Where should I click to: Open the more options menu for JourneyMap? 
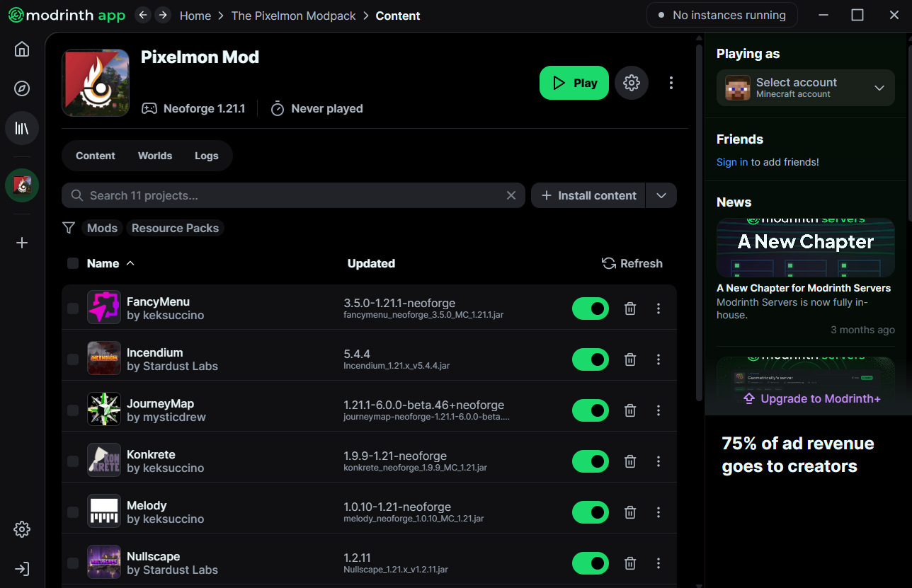tap(659, 410)
